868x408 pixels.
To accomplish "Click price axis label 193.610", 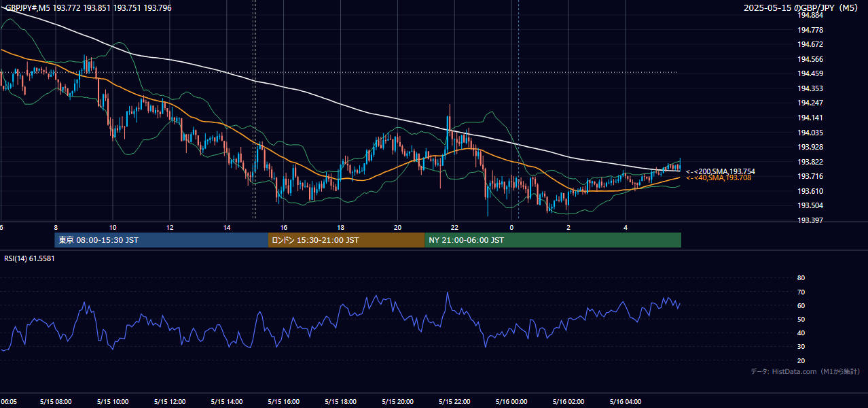I will [x=810, y=191].
